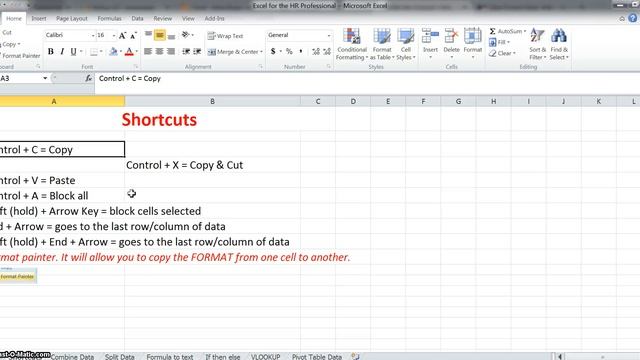Apply Comma Style
The height and width of the screenshot is (360, 640).
click(x=301, y=51)
